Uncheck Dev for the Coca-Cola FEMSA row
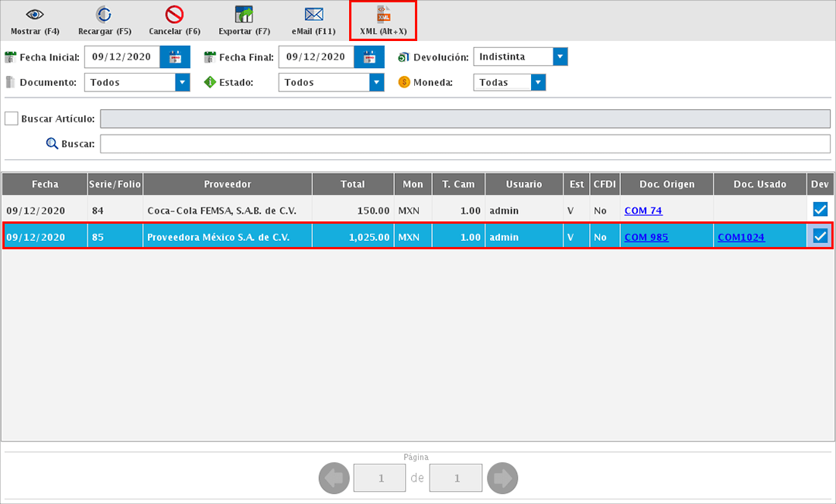 click(x=819, y=210)
